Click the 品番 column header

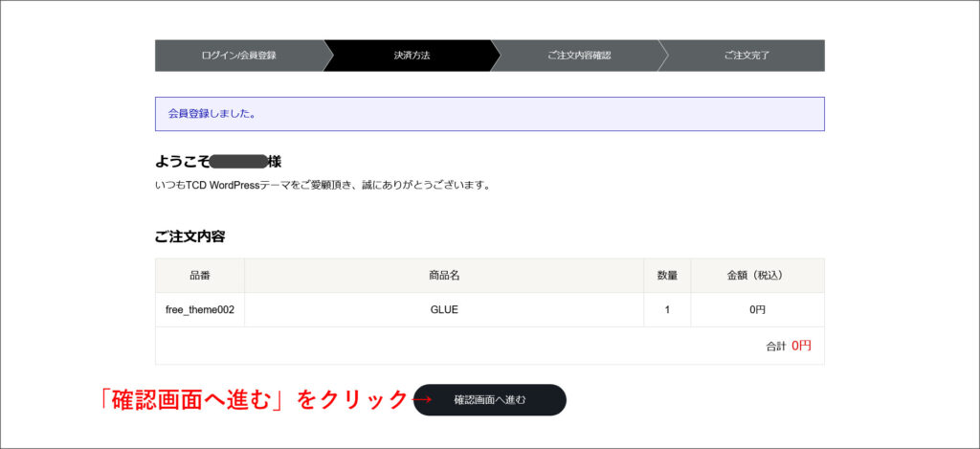[200, 276]
